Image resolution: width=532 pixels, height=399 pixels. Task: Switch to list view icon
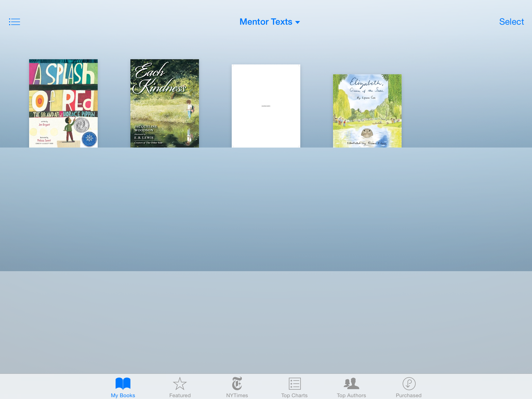pos(15,22)
